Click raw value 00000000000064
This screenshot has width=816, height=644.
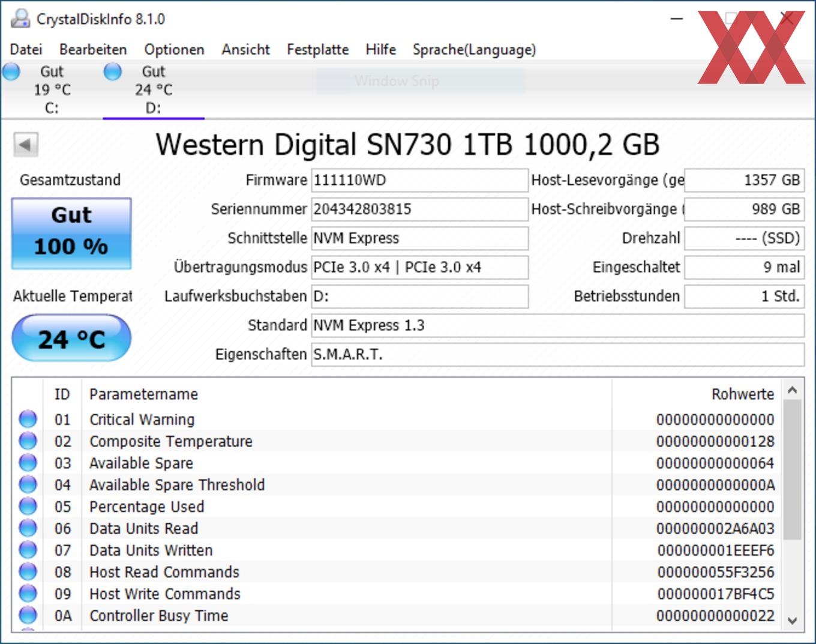(715, 463)
